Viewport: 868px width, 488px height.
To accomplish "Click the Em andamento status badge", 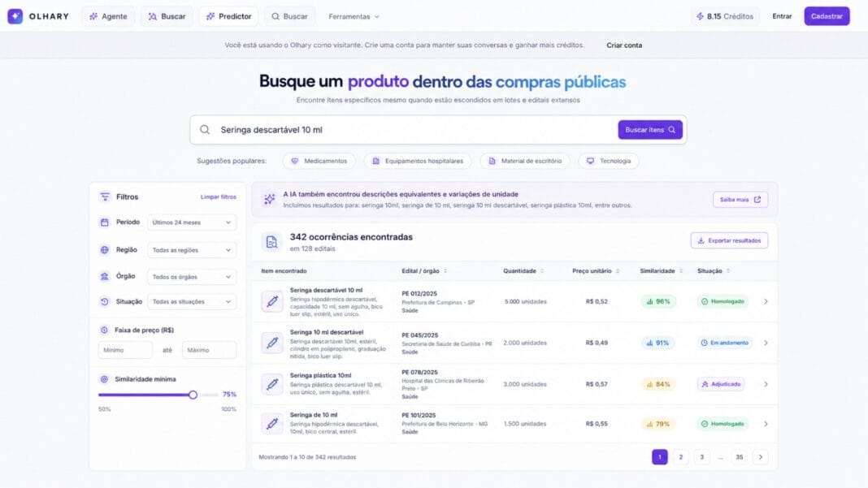I will click(724, 343).
